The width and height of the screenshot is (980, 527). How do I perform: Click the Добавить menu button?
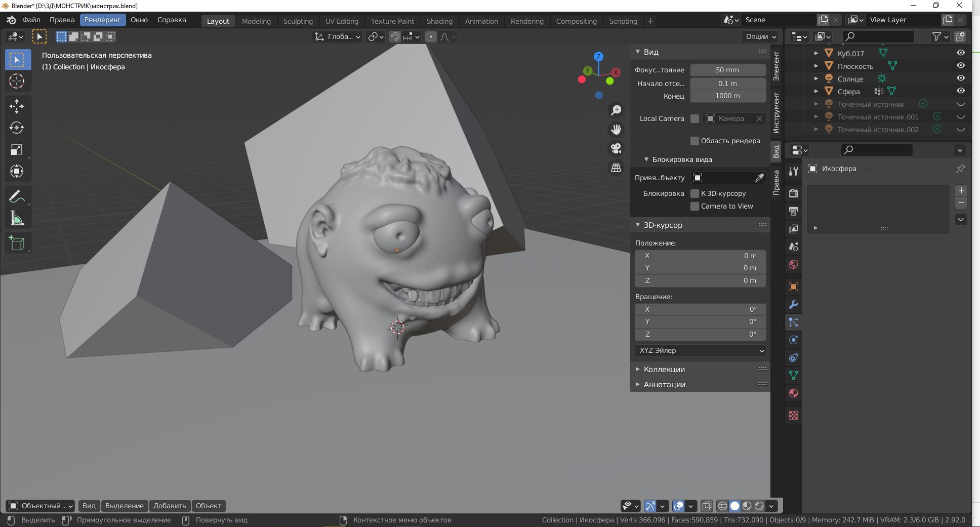coord(170,506)
